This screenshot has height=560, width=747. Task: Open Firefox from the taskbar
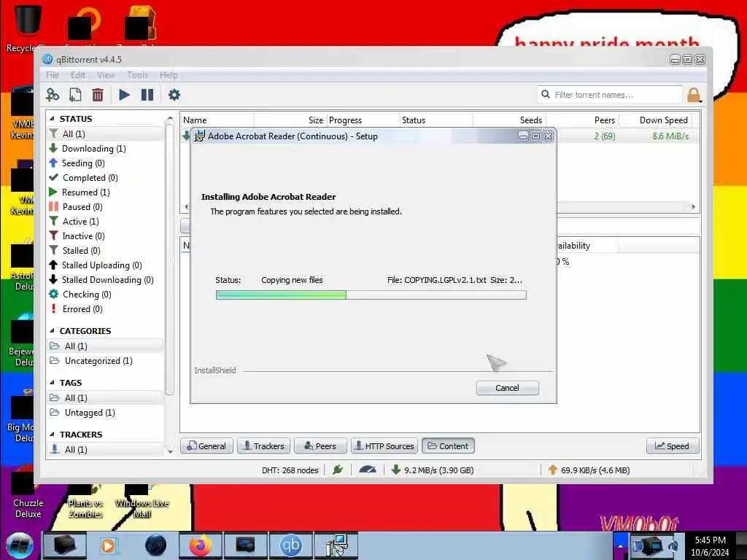[x=200, y=545]
